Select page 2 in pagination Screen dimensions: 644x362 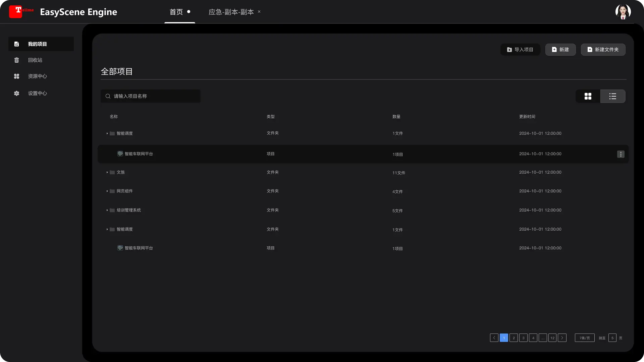[514, 338]
